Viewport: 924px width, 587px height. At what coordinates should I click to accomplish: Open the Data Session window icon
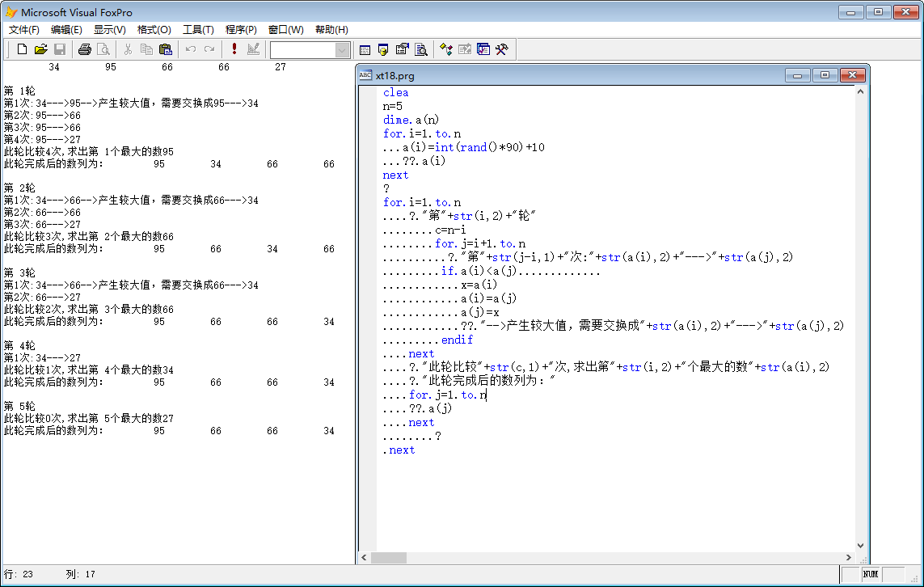coord(383,49)
